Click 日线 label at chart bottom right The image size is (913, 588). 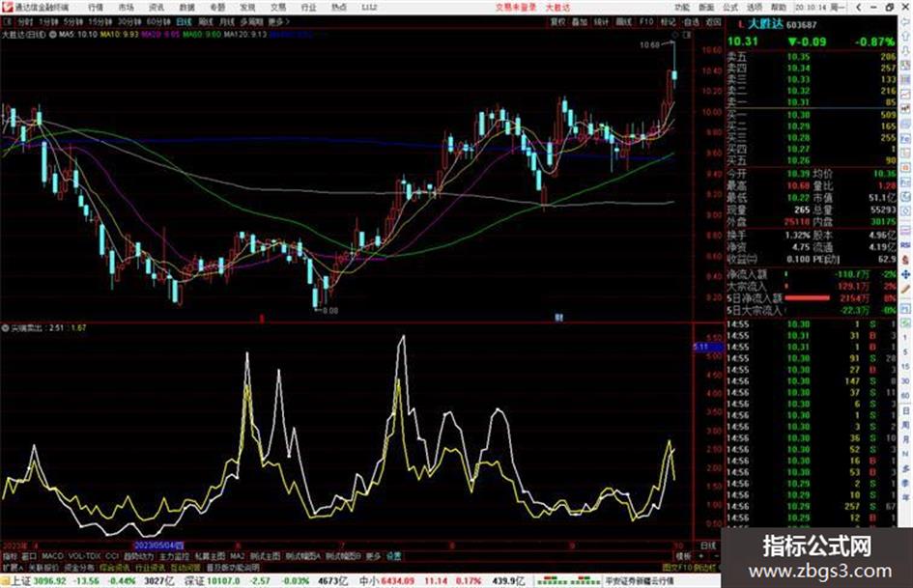pos(708,546)
